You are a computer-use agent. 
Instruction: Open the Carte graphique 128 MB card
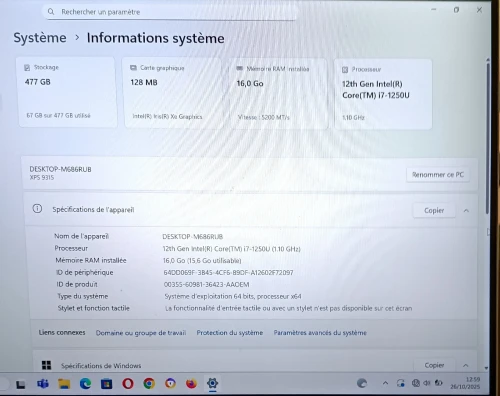coord(173,93)
